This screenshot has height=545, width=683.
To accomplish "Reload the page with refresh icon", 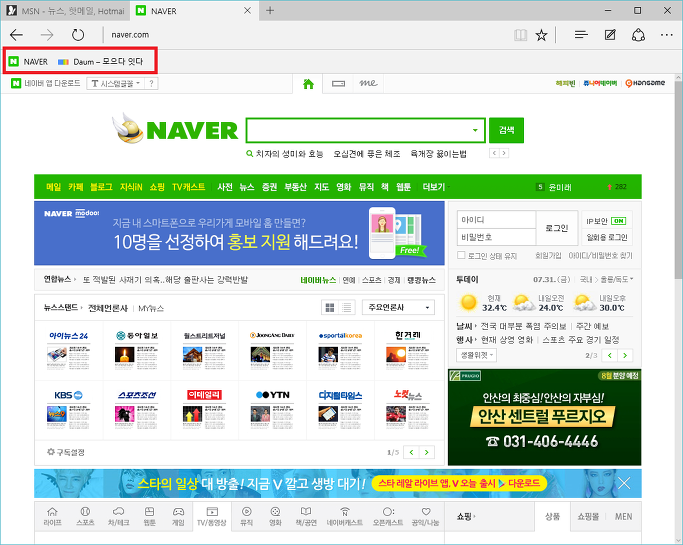I will (78, 35).
